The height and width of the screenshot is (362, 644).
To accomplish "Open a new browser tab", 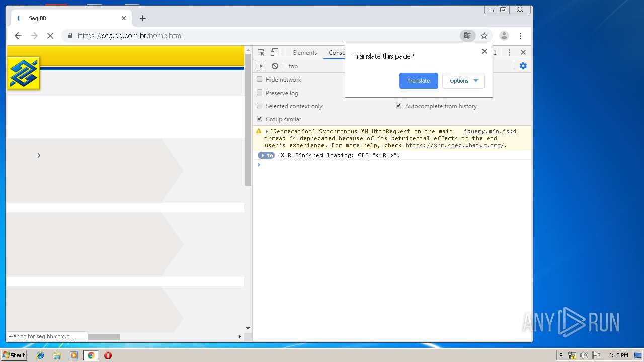I will click(x=143, y=18).
